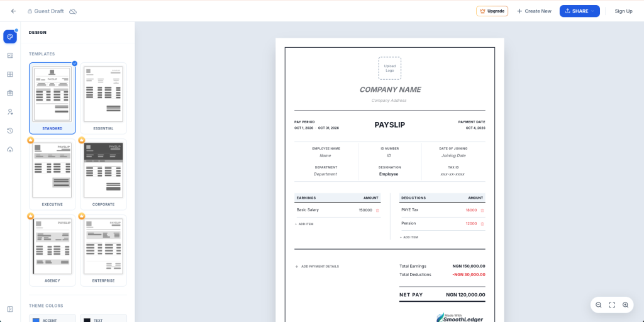Edit the Company Address field
Image resolution: width=644 pixels, height=322 pixels.
(x=389, y=100)
